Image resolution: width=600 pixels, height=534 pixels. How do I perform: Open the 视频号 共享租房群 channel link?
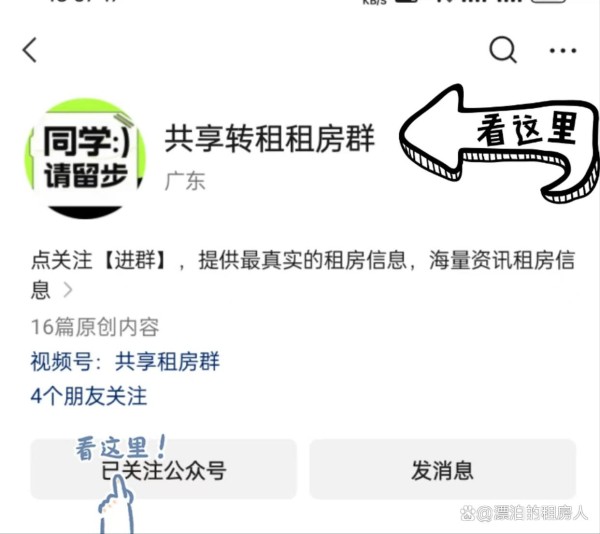pos(125,361)
